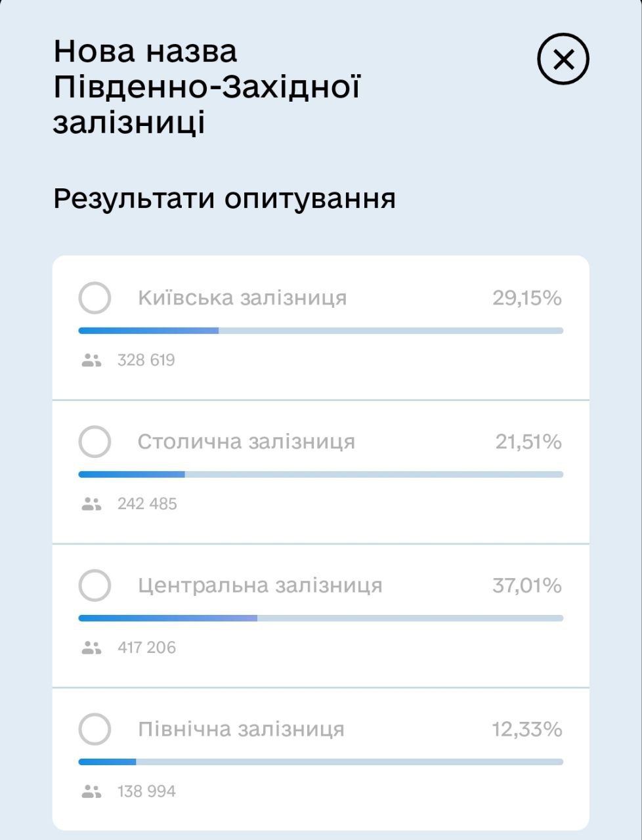Click the 29,15% result percentage
Viewport: 642px width, 840px height.
coord(526,298)
